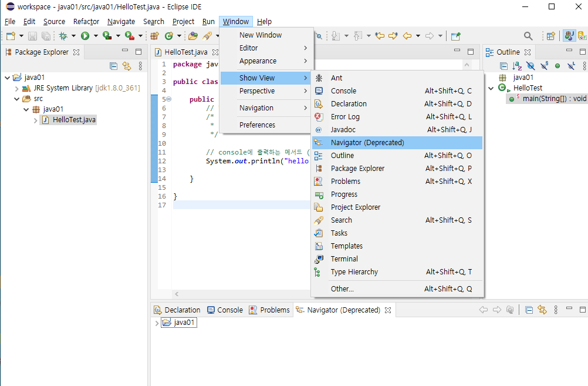The height and width of the screenshot is (386, 588).
Task: Click the toolbar Search flashlight icon
Action: click(207, 36)
